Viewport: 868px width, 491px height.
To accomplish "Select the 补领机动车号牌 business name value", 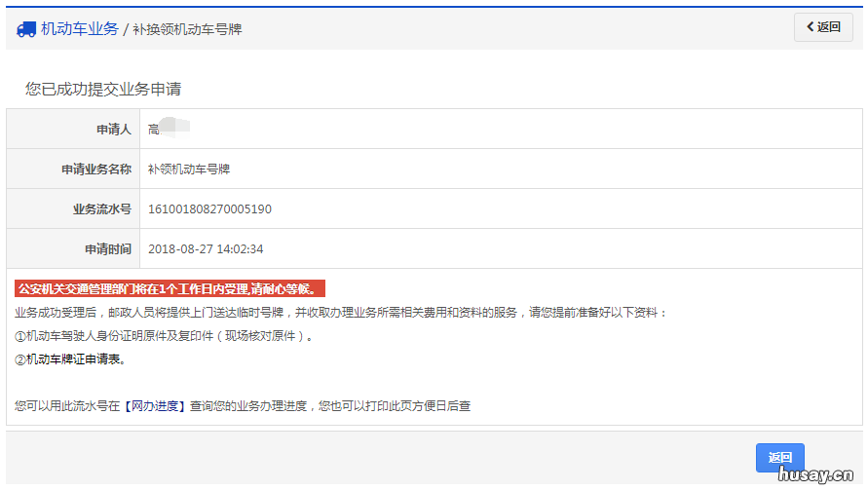I will pyautogui.click(x=189, y=169).
